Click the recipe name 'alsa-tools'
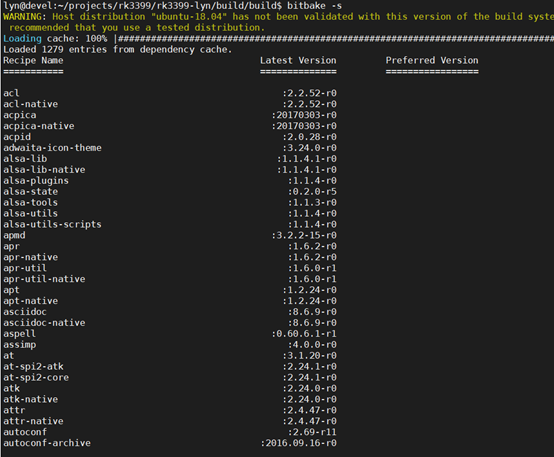Image resolution: width=554 pixels, height=457 pixels. (x=30, y=203)
